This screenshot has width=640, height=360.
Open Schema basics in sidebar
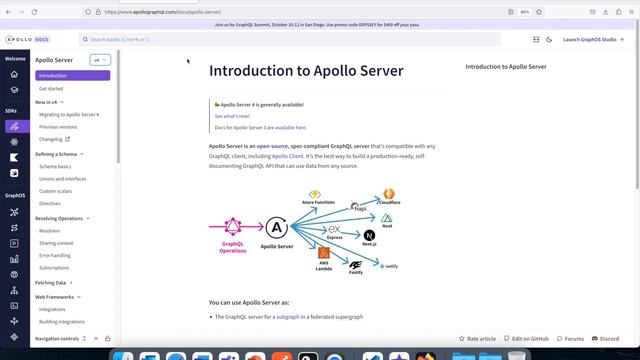[x=55, y=167]
